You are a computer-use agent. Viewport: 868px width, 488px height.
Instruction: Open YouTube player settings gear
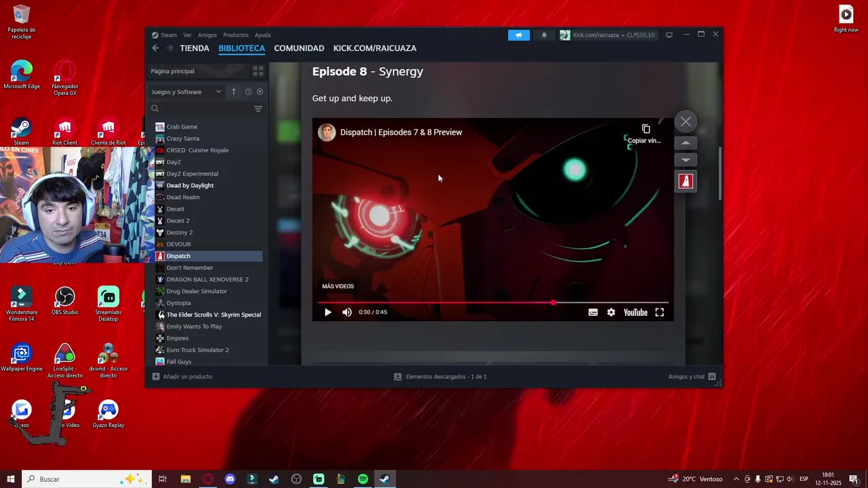(x=611, y=312)
